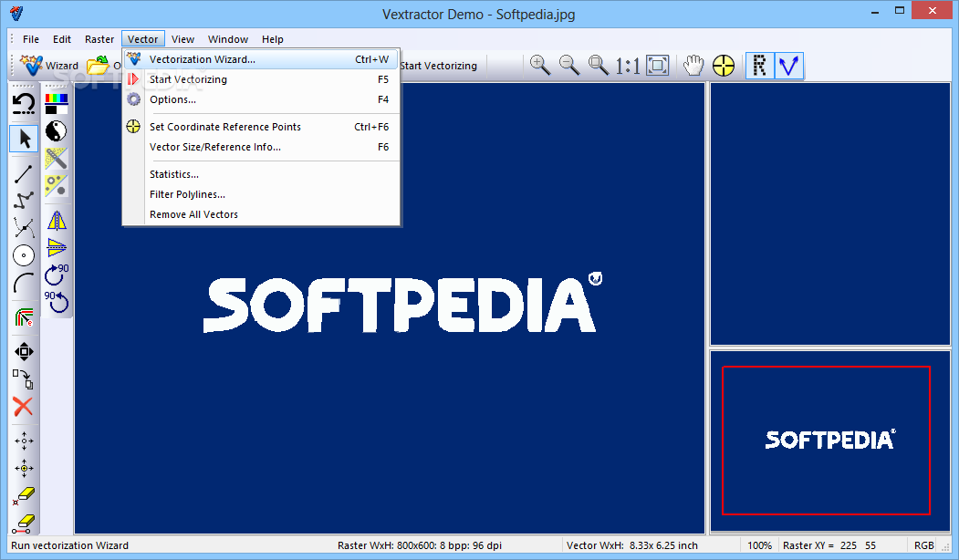The image size is (959, 560).
Task: Open the Raster menu
Action: click(99, 39)
